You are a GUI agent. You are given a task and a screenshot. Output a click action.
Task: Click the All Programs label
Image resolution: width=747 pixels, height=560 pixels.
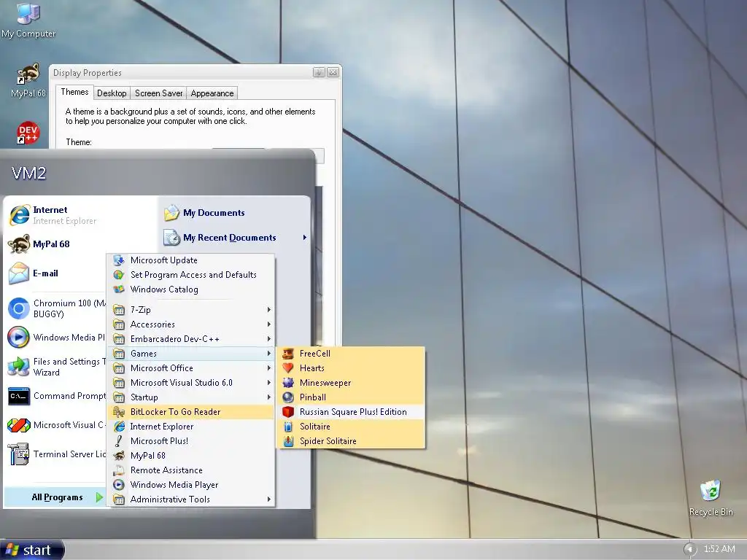click(57, 497)
